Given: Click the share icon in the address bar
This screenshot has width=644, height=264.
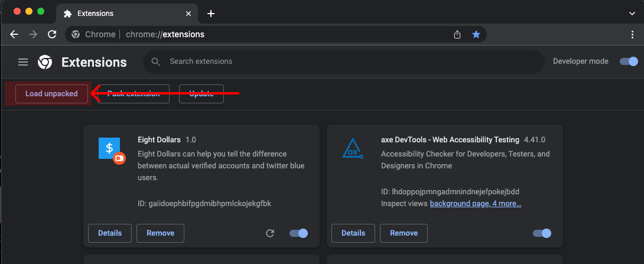Looking at the screenshot, I should coord(457,34).
